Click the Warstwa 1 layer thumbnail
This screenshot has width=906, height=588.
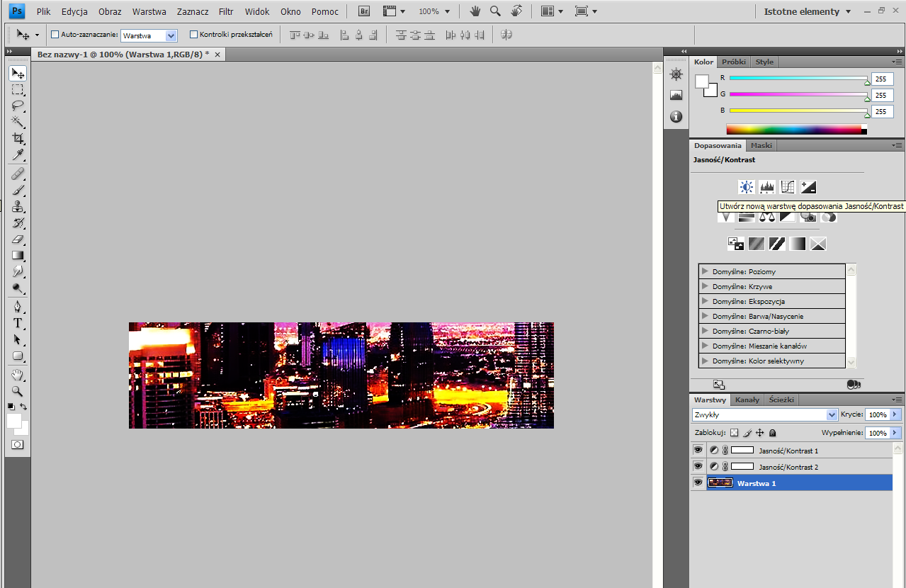pos(720,482)
